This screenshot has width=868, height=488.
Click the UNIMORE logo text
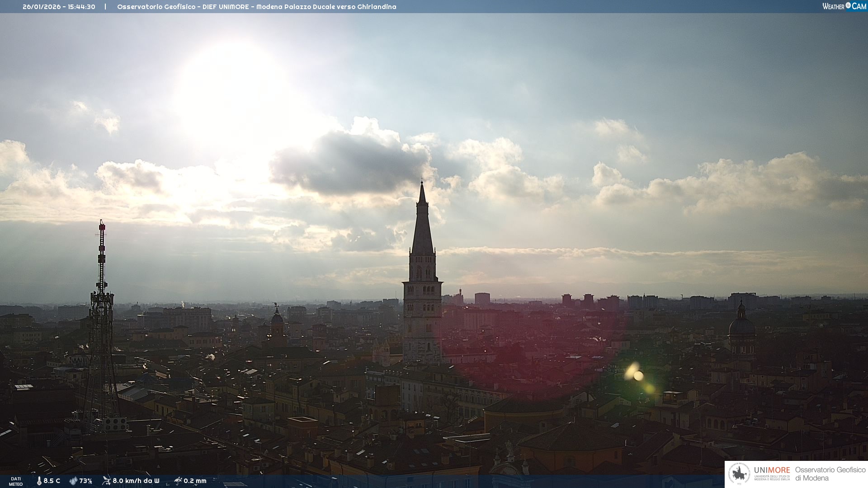pos(772,470)
